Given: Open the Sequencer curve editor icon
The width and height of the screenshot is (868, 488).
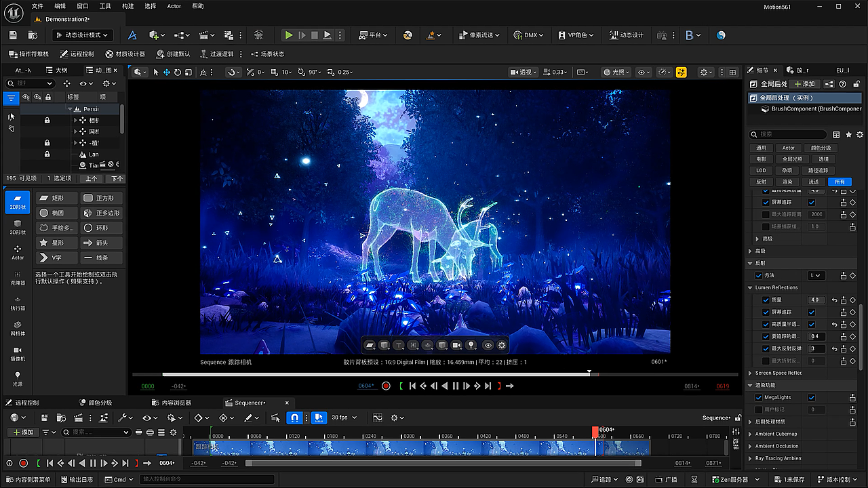Looking at the screenshot, I should (378, 418).
